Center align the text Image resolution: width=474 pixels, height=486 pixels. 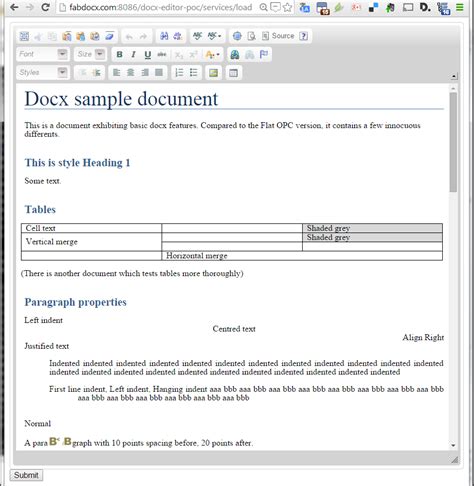point(131,72)
